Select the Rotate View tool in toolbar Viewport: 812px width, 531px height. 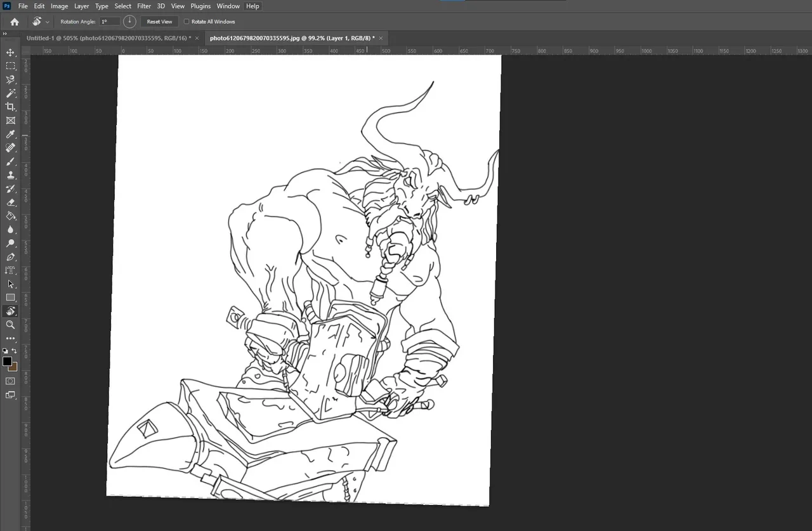tap(10, 311)
